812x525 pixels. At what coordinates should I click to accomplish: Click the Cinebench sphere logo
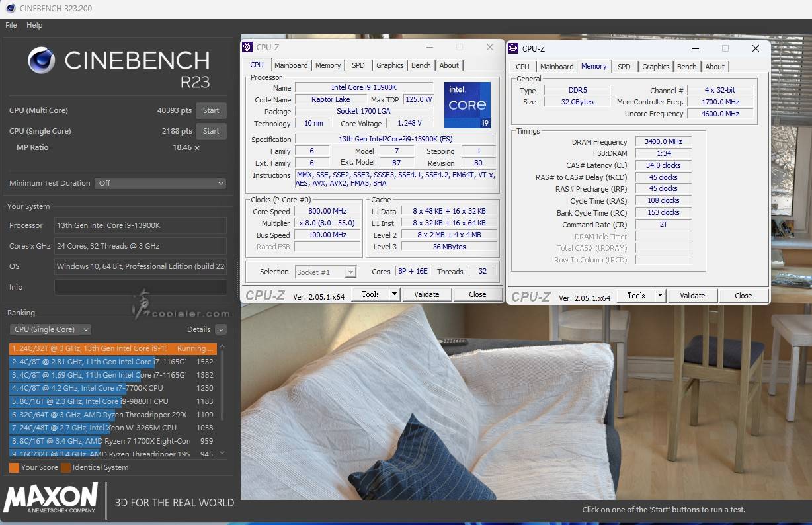42,60
